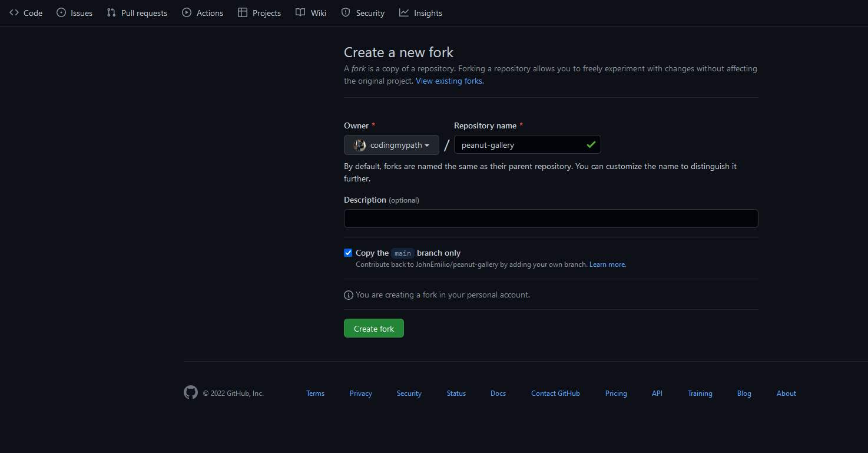The image size is (868, 453).
Task: Open the footer Training link
Action: tap(700, 394)
